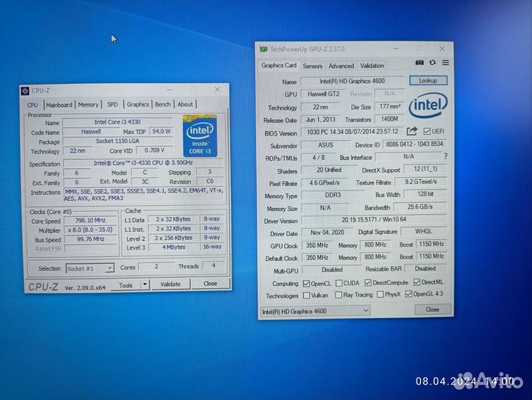The width and height of the screenshot is (532, 400).
Task: Switch to the Mainboard tab
Action: pyautogui.click(x=59, y=105)
